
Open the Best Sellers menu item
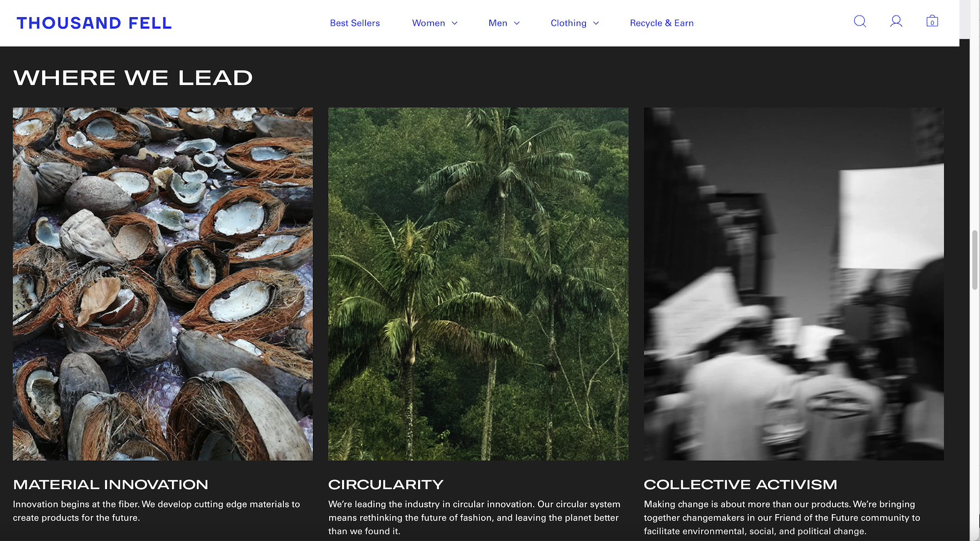tap(355, 23)
